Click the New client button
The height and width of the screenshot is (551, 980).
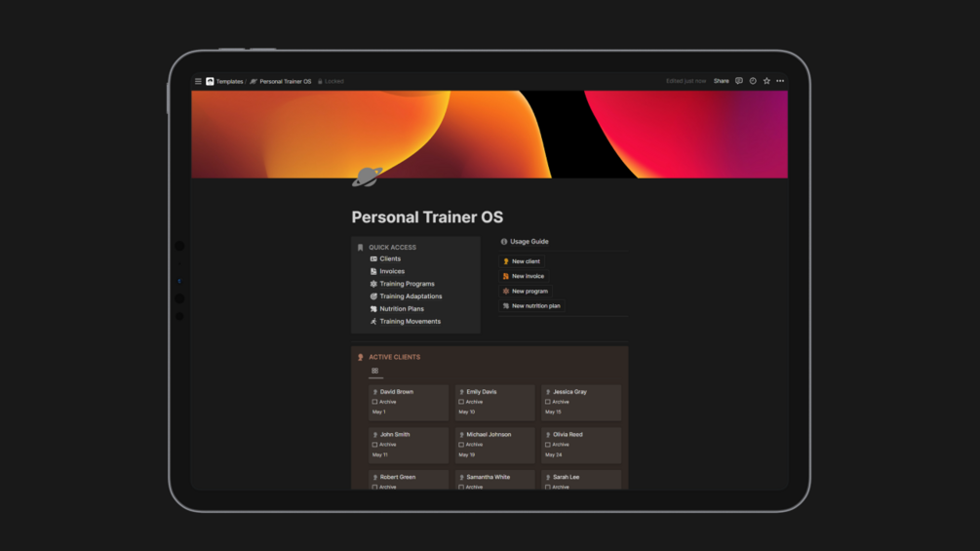pyautogui.click(x=522, y=261)
